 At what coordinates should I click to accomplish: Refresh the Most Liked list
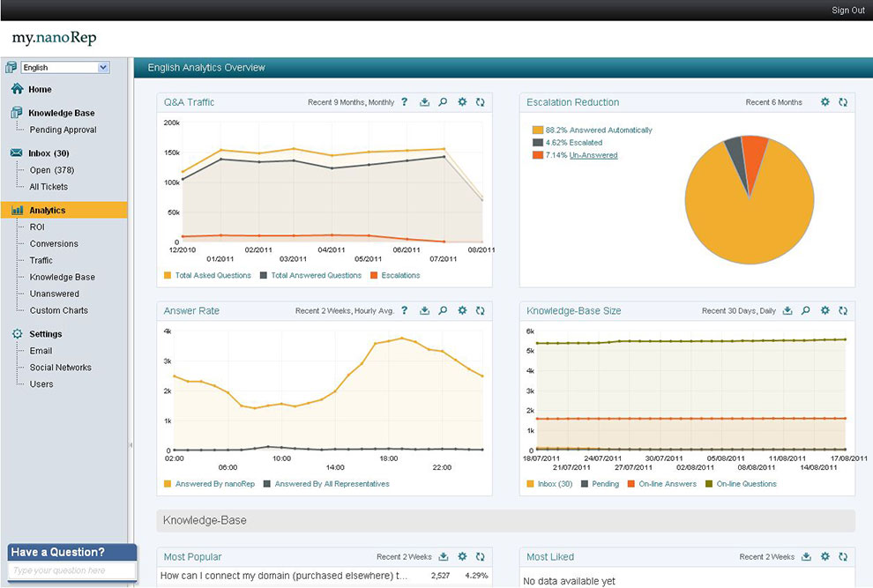click(843, 556)
